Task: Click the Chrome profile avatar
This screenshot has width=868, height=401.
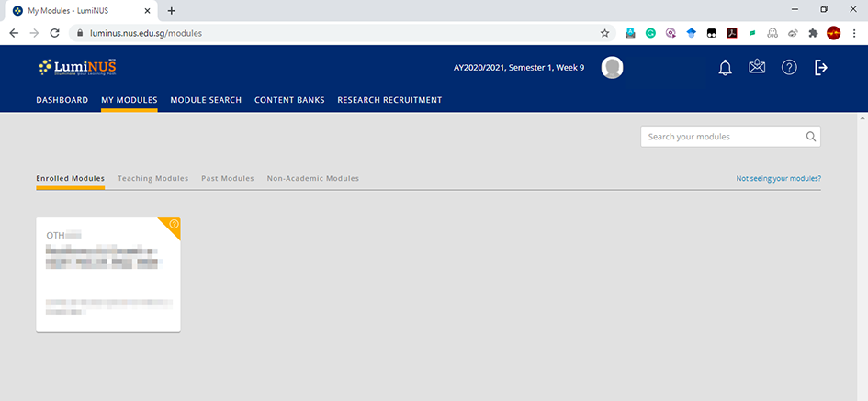Action: point(834,33)
